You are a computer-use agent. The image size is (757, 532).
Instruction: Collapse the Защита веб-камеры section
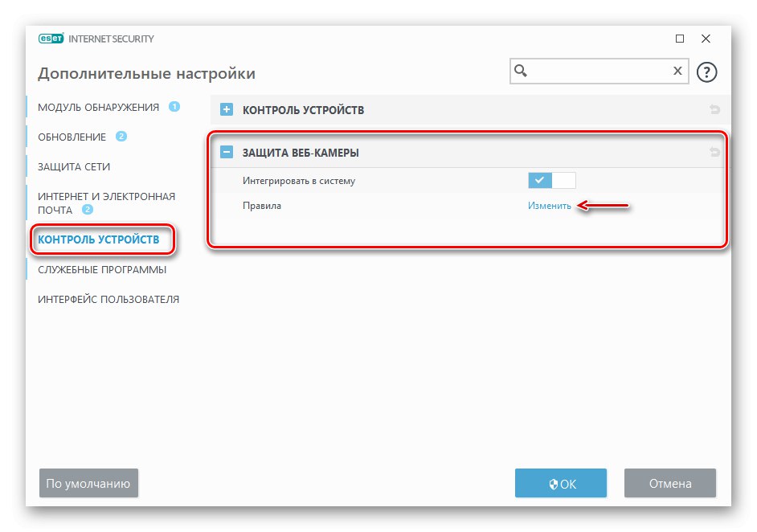pyautogui.click(x=227, y=152)
